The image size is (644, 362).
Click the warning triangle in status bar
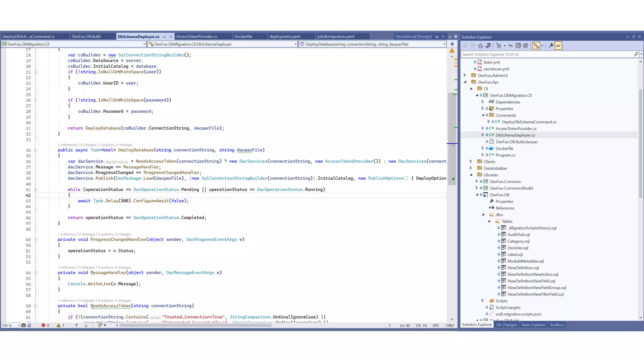click(x=58, y=325)
